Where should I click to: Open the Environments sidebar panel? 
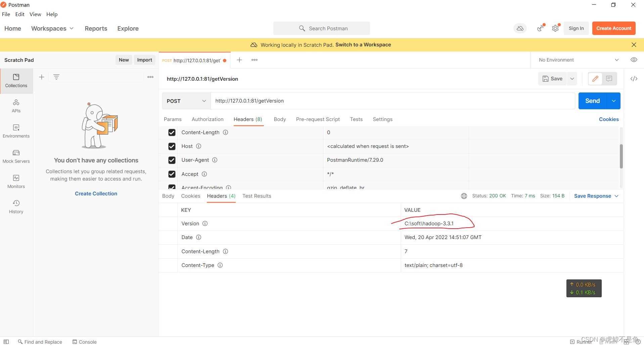16,131
